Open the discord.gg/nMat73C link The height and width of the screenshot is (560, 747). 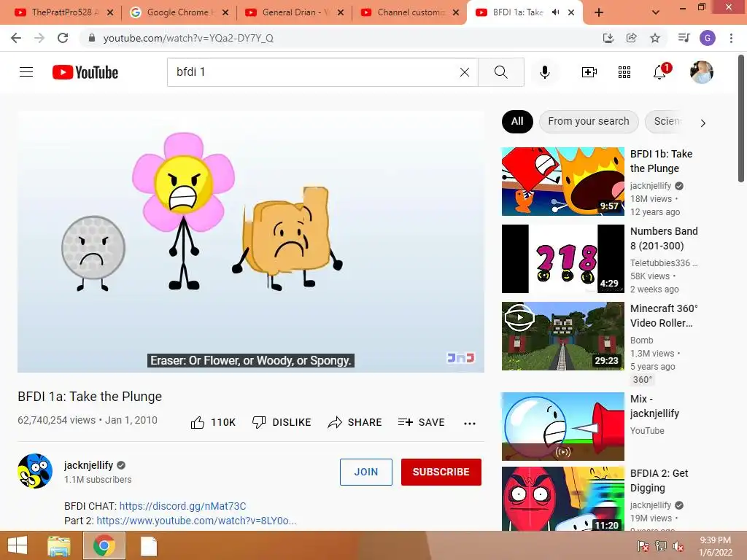(182, 506)
